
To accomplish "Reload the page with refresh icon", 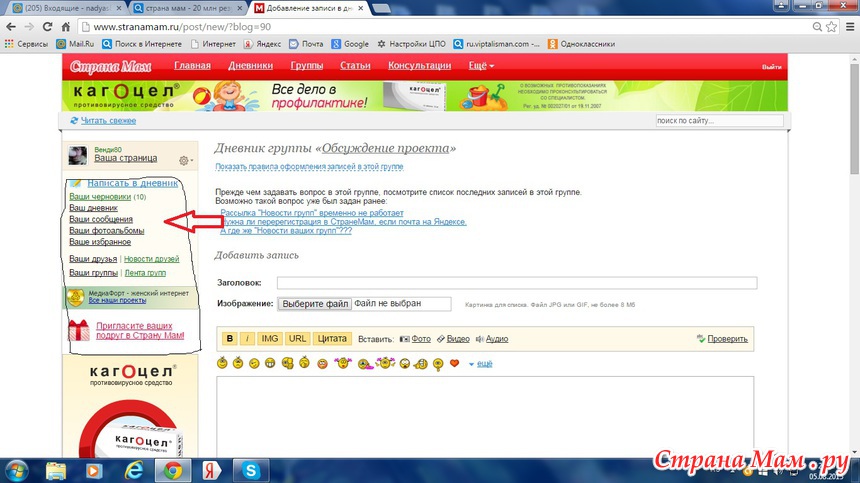I will [48, 27].
